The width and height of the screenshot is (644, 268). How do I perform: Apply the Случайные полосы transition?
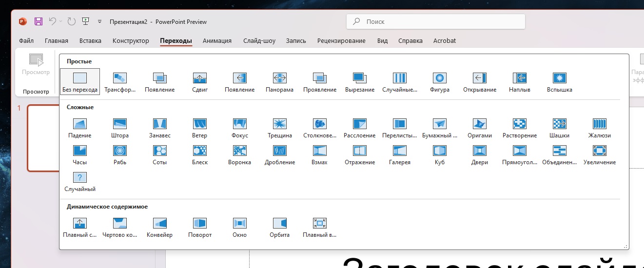400,81
